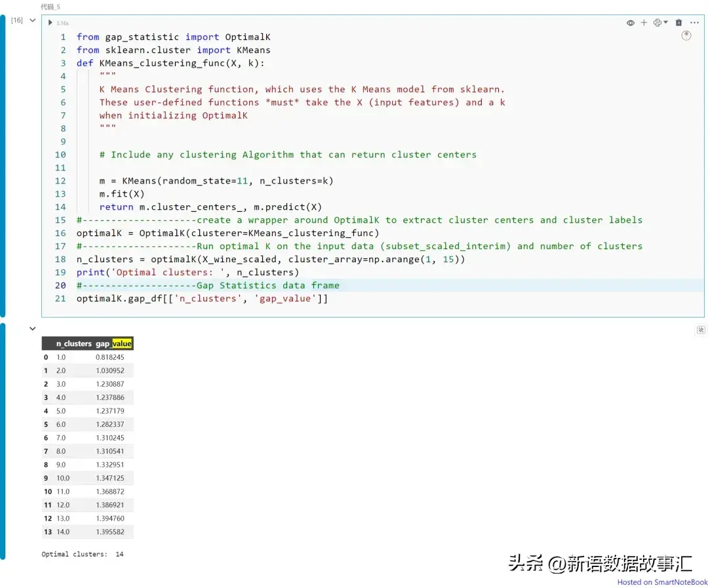Select the gap value 0.818245

[x=109, y=357]
